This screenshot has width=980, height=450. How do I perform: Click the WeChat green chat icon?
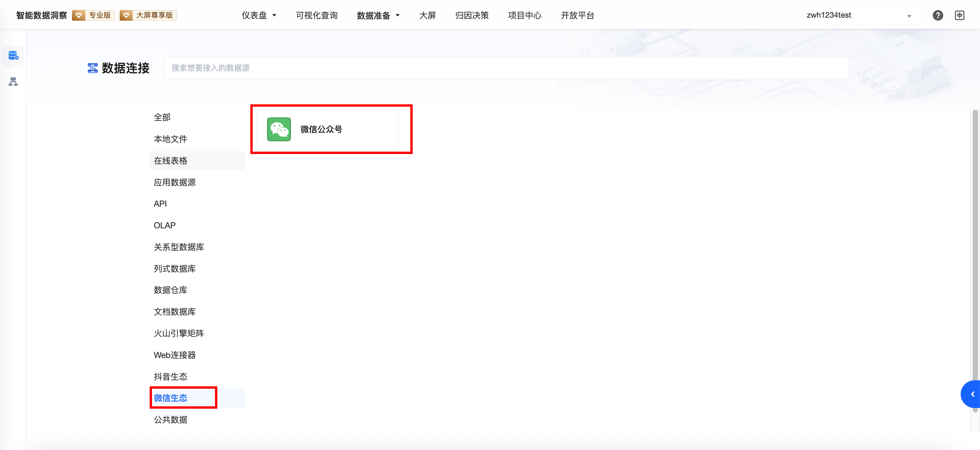279,129
